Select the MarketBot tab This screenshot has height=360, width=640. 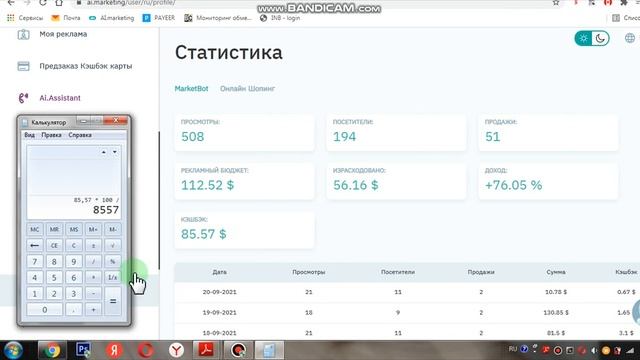(x=191, y=89)
